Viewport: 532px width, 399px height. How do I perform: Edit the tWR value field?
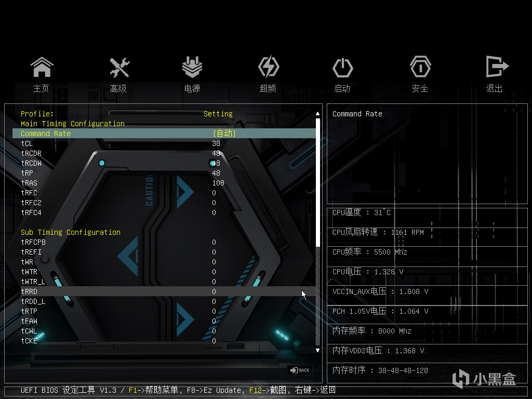(x=214, y=262)
